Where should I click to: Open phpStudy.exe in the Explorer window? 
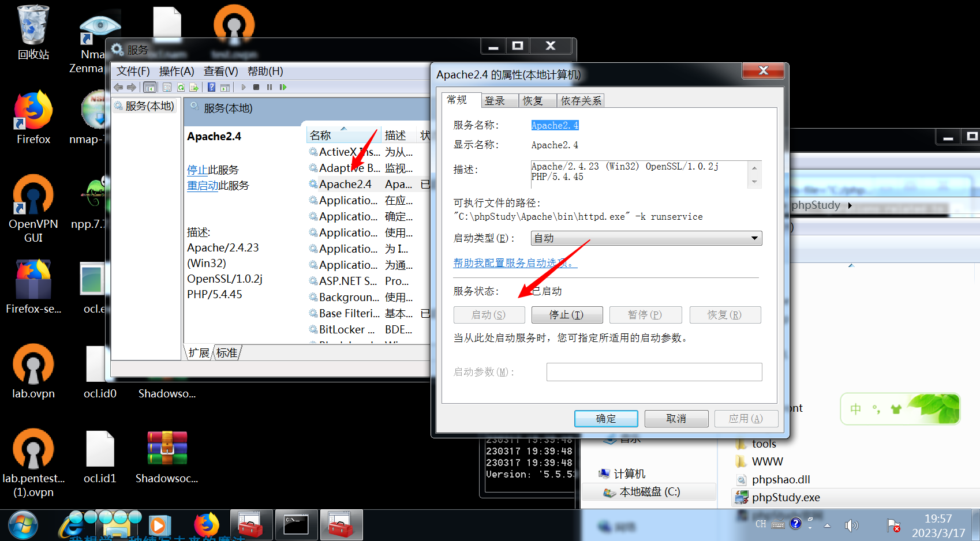pyautogui.click(x=786, y=498)
